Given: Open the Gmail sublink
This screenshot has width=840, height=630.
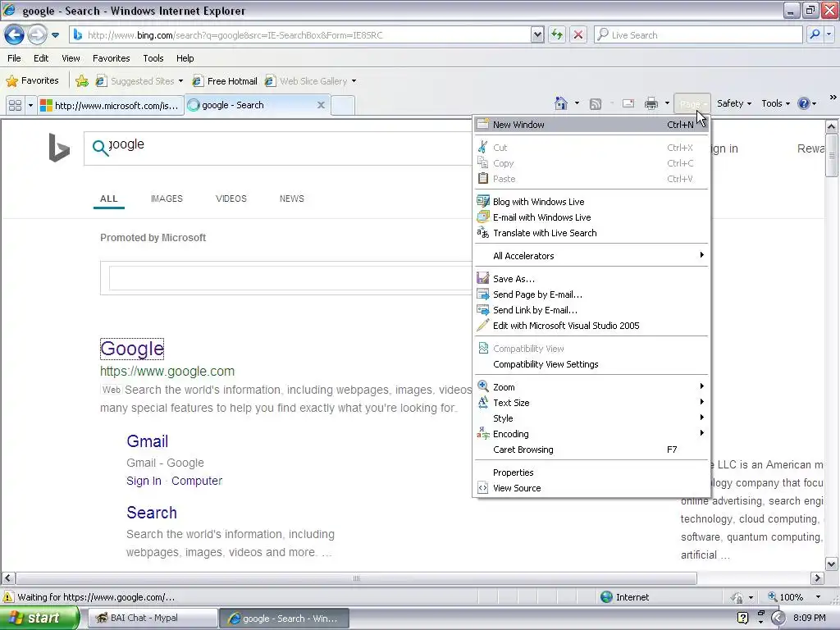Looking at the screenshot, I should 148,441.
